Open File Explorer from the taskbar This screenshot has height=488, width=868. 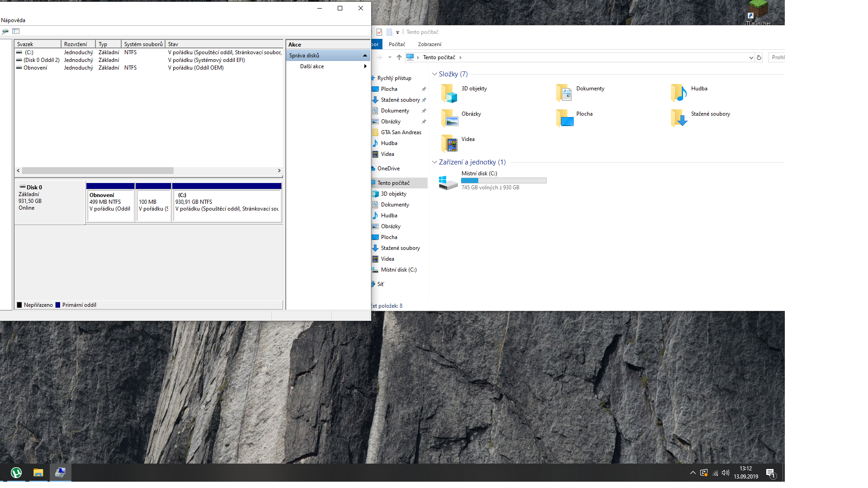38,473
